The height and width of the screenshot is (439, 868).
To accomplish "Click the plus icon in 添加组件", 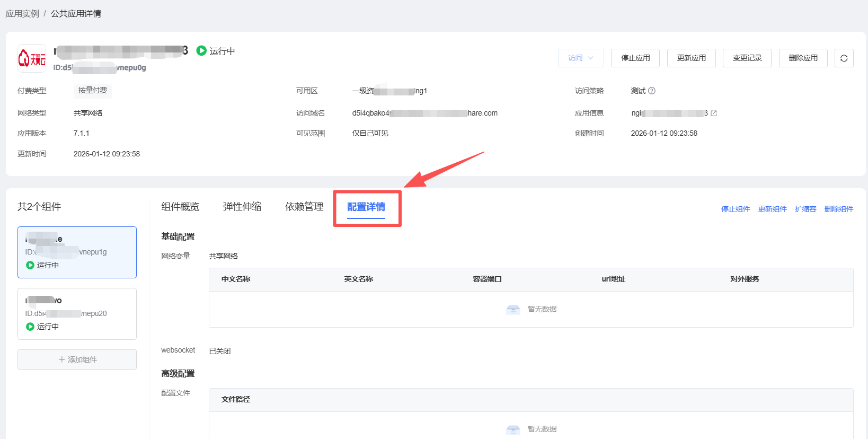I will pyautogui.click(x=62, y=359).
